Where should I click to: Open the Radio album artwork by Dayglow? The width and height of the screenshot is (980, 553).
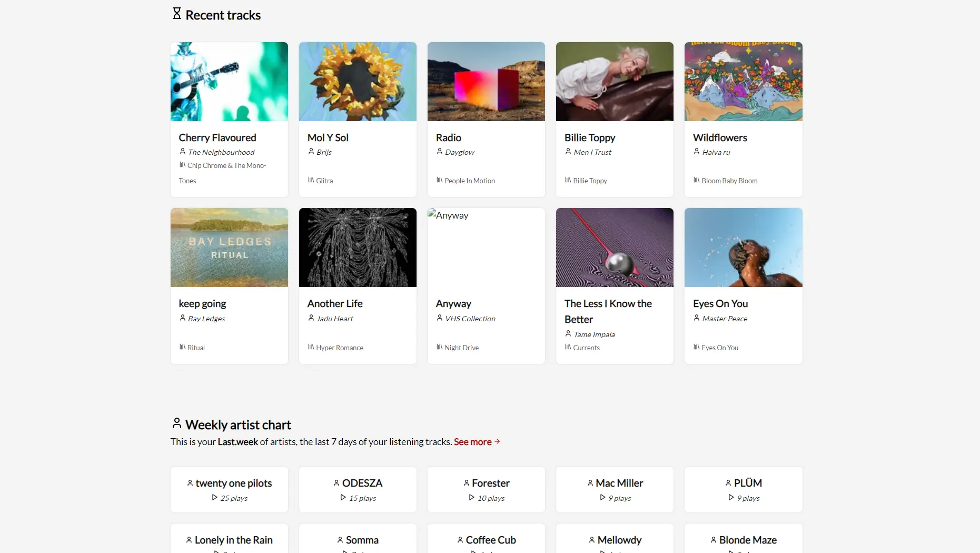tap(486, 82)
